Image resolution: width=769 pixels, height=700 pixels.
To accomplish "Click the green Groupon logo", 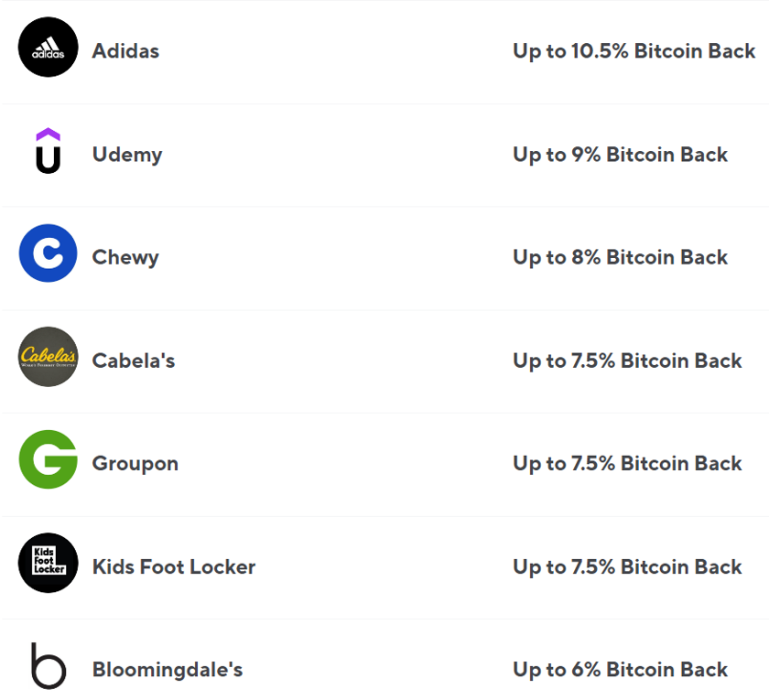I will pyautogui.click(x=48, y=459).
